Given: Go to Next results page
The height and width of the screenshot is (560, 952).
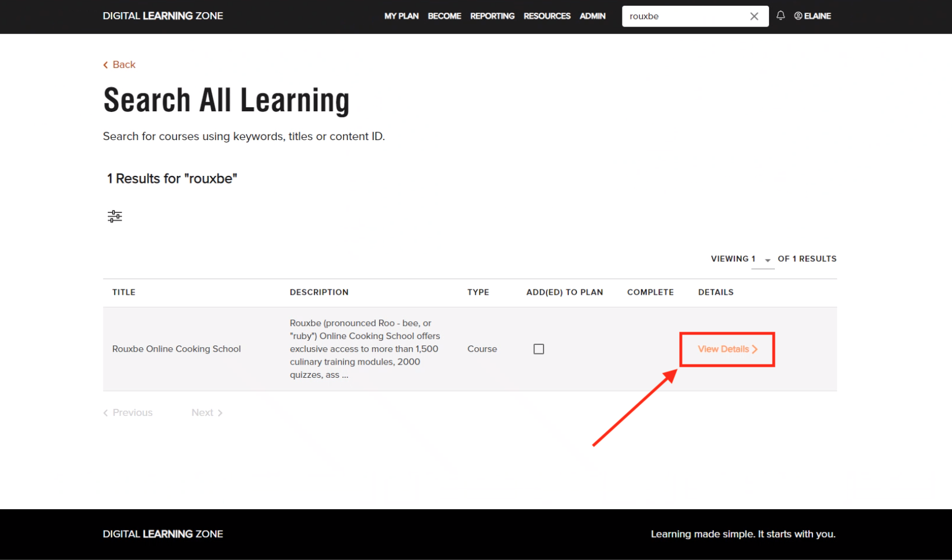Looking at the screenshot, I should click(207, 412).
